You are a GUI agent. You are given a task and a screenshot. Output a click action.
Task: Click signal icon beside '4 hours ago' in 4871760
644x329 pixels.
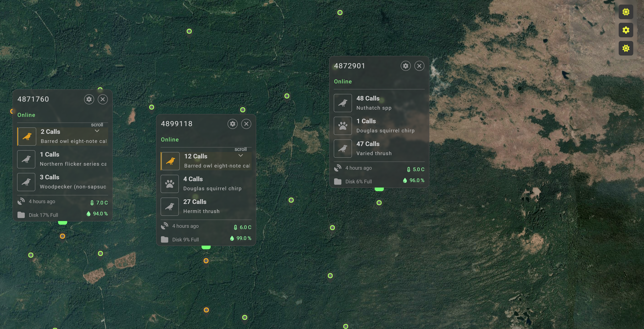tap(21, 201)
